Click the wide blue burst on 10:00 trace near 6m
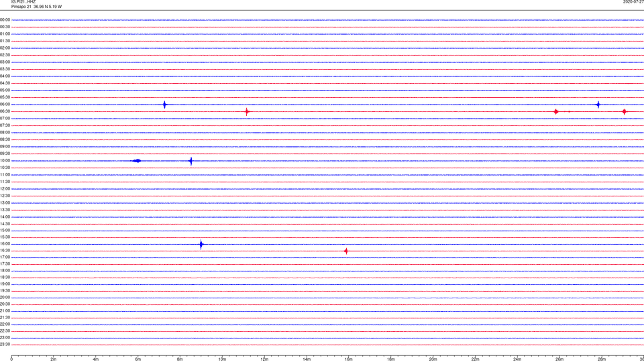Viewport: 644px width, 362px height. coord(136,161)
